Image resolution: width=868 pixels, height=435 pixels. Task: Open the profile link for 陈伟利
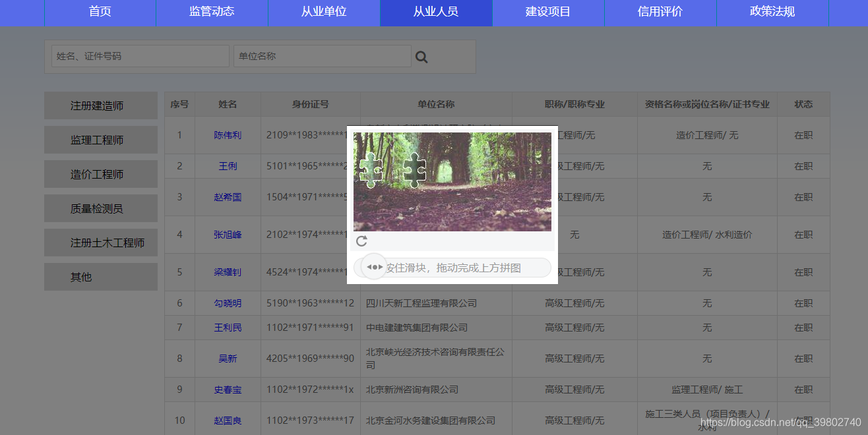(x=228, y=134)
